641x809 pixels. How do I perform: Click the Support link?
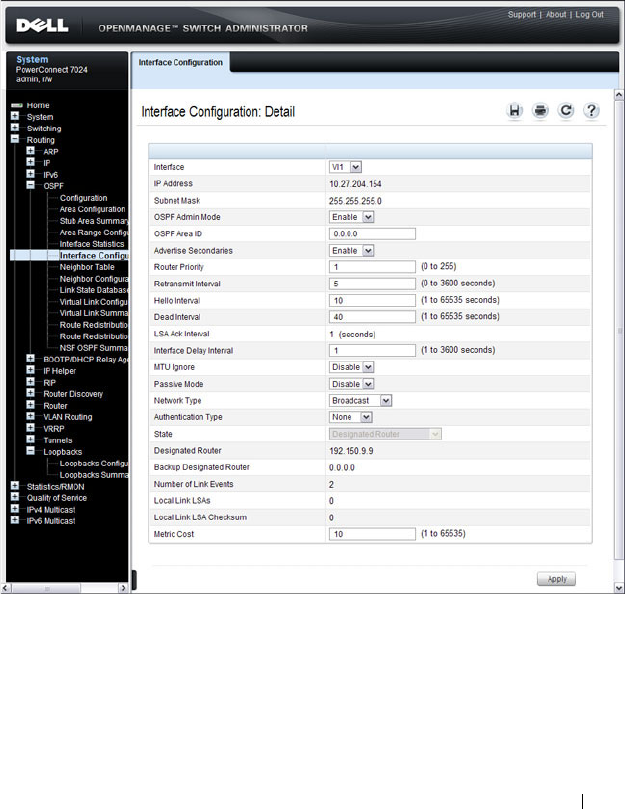coord(522,14)
